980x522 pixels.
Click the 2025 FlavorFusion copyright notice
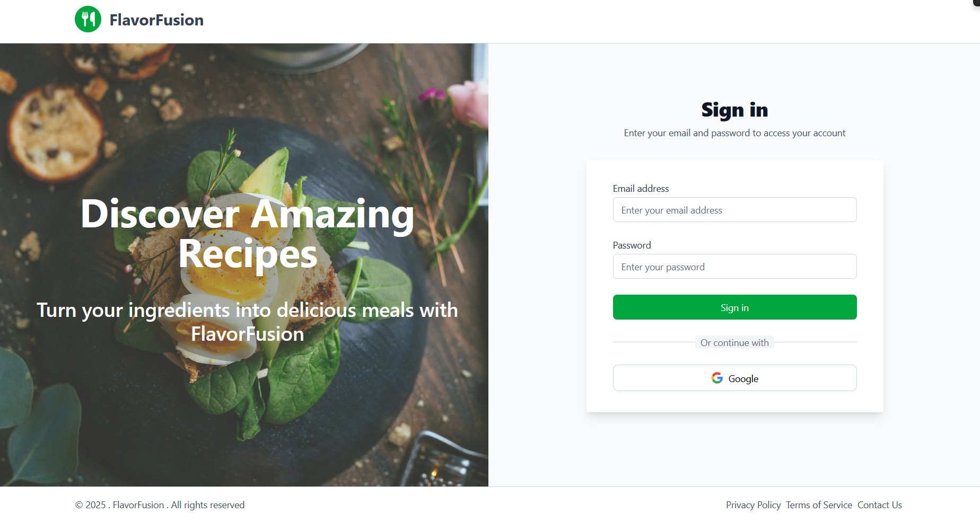tap(160, 505)
